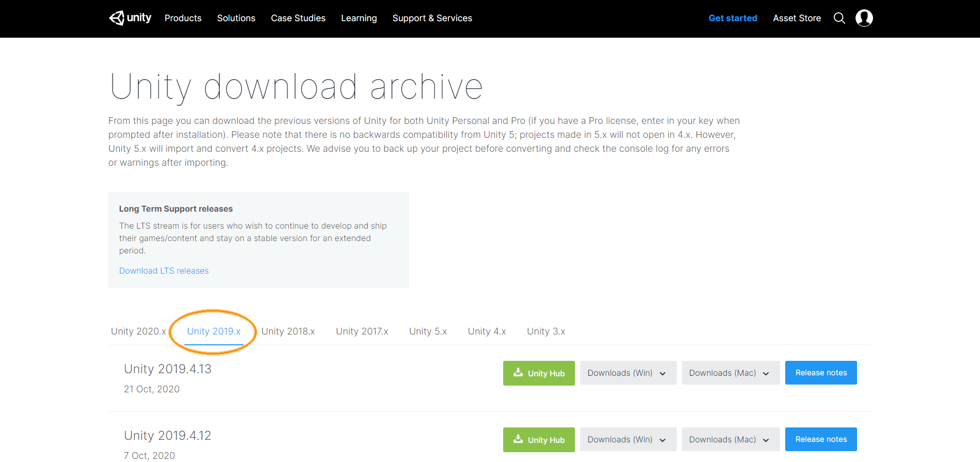
Task: Open the user account avatar icon
Action: 864,18
